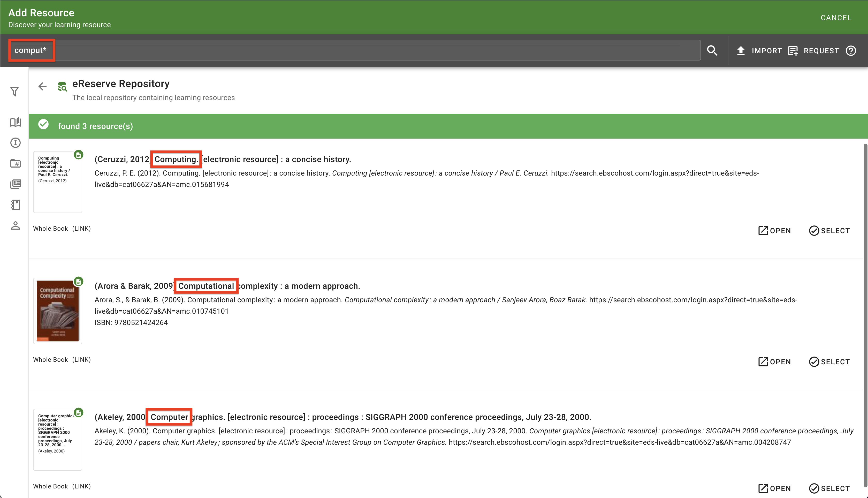This screenshot has width=868, height=498.
Task: Select the Arora & Barak resource
Action: pos(829,362)
